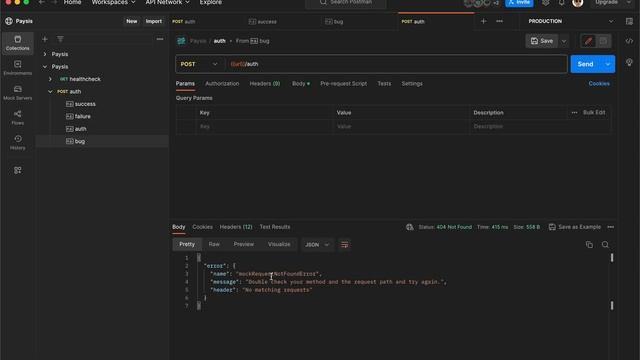Switch to the response Cookies tab
This screenshot has height=360, width=640.
(x=202, y=227)
